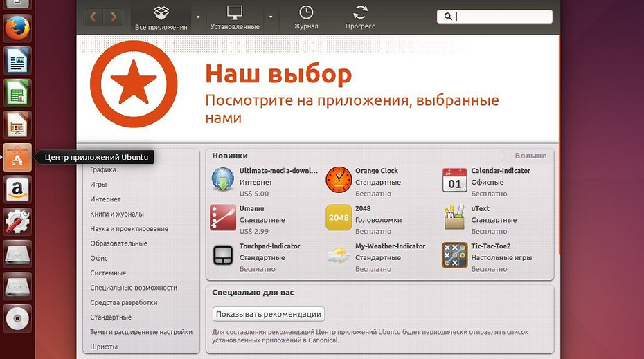Click the Tic-Tac-Toe2 game icon
Screen dimensions: 644x359
(454, 255)
